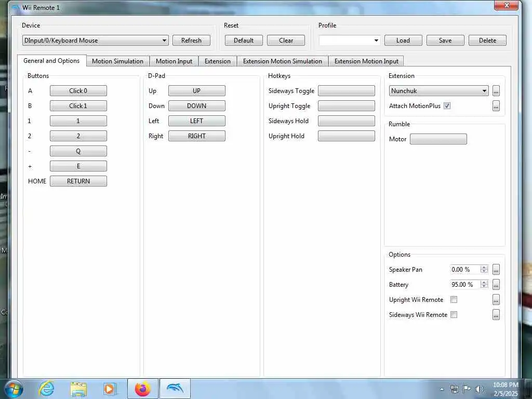Switch to the Motion Input tab
The width and height of the screenshot is (532, 399).
pyautogui.click(x=174, y=61)
